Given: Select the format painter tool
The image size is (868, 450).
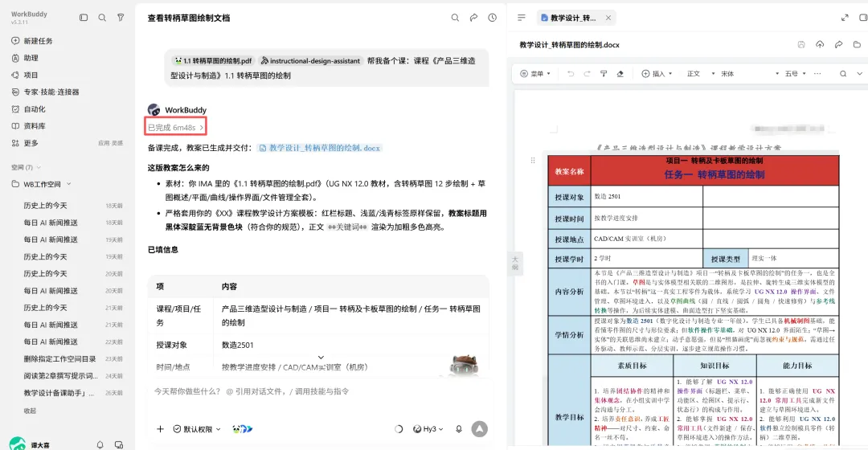Looking at the screenshot, I should point(604,74).
